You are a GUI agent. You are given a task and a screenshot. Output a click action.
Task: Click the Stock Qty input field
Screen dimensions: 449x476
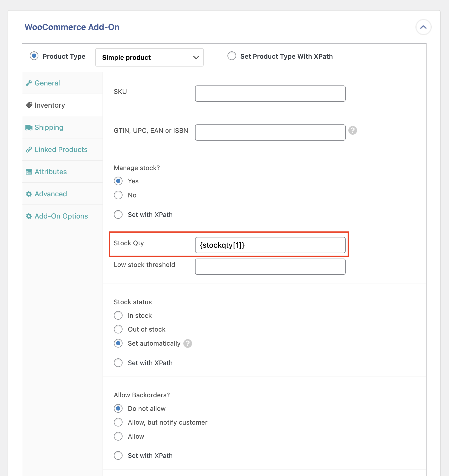coord(270,245)
